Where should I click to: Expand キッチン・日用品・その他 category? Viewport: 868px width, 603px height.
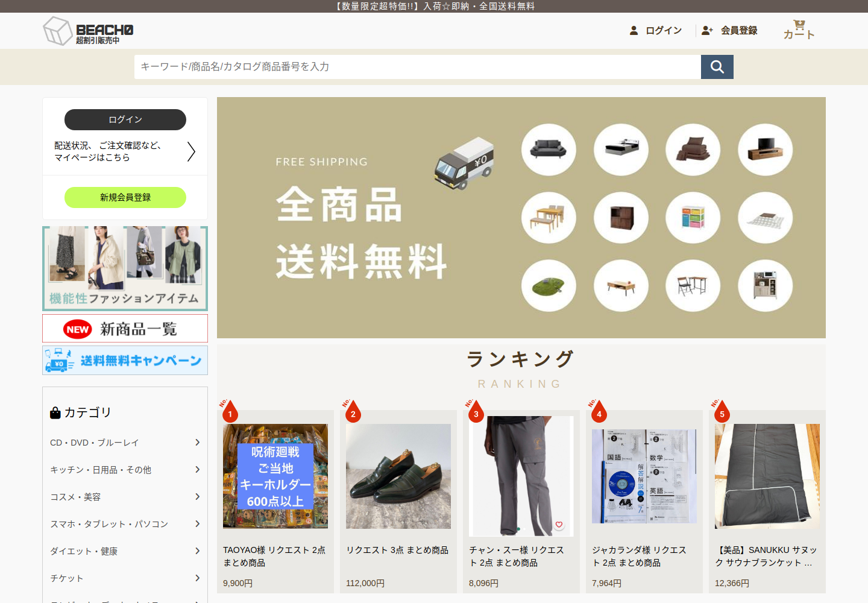click(x=125, y=470)
